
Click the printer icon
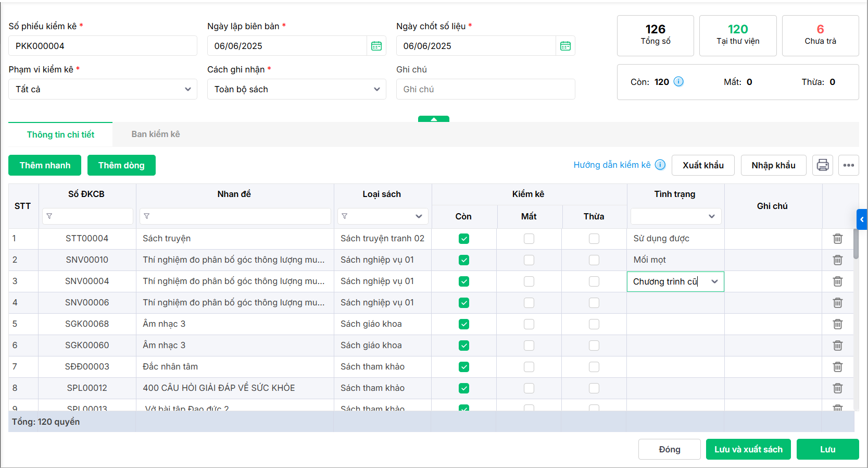pyautogui.click(x=823, y=165)
